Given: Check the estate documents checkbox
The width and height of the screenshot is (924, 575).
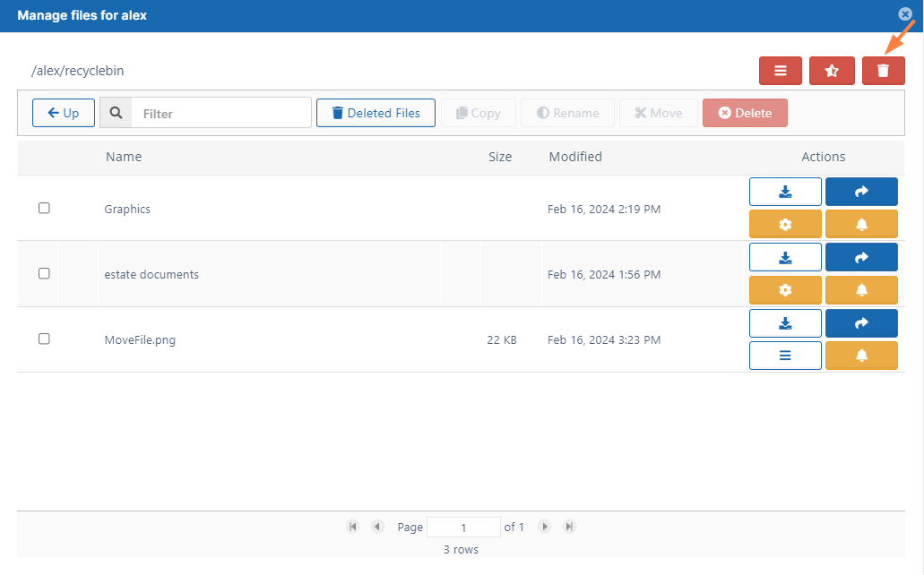Looking at the screenshot, I should pos(44,273).
